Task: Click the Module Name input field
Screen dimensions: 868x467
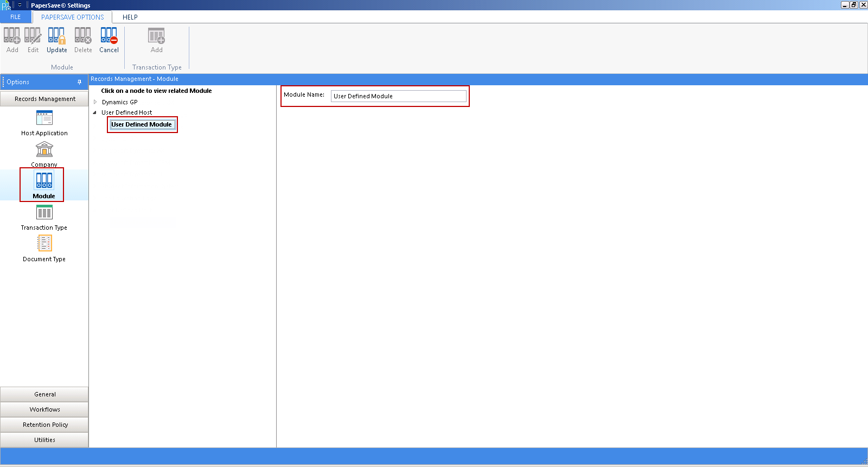Action: click(399, 96)
